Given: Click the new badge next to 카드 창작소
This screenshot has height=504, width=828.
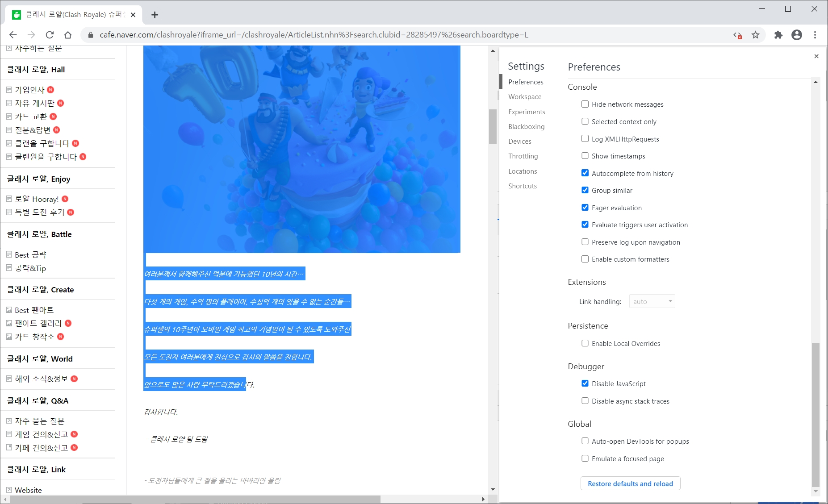Looking at the screenshot, I should coord(61,337).
